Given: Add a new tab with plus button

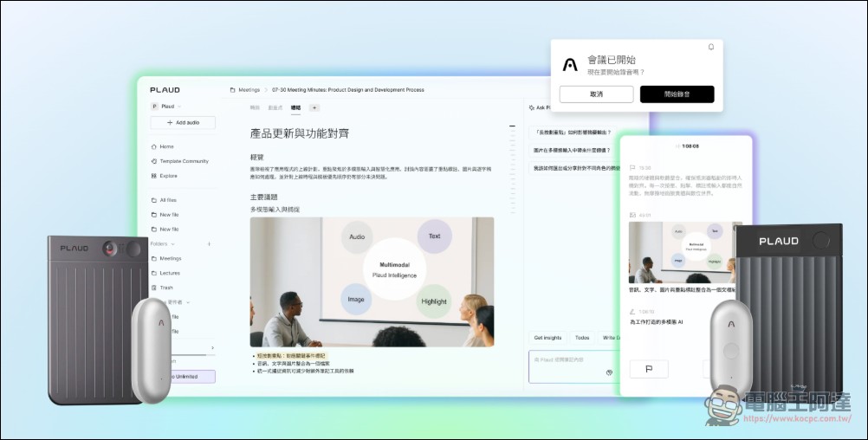Looking at the screenshot, I should [314, 108].
